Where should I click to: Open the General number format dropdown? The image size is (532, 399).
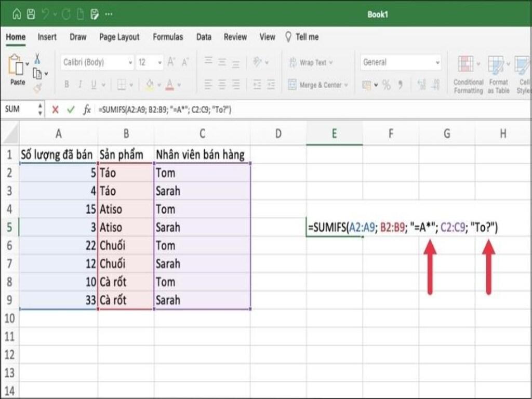438,63
